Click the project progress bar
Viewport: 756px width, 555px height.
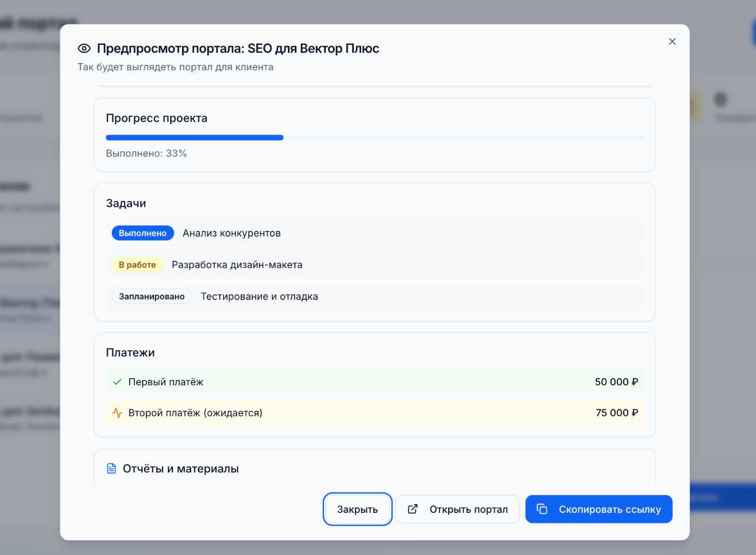coord(375,138)
